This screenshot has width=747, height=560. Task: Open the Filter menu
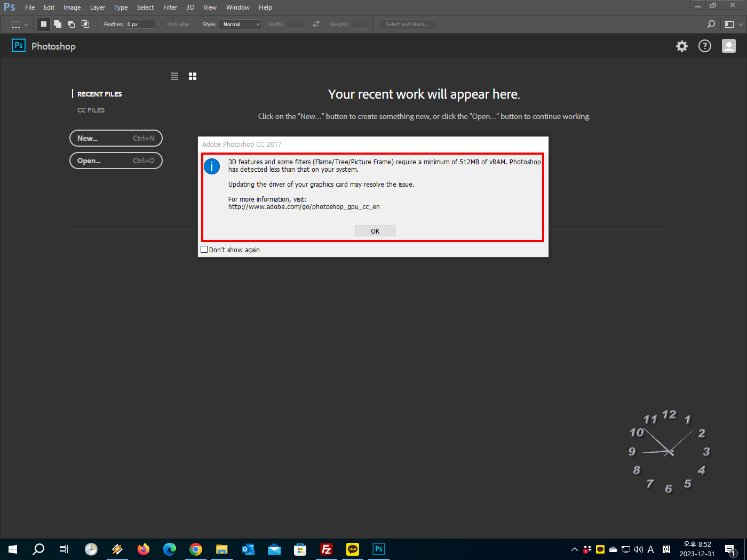coord(170,7)
